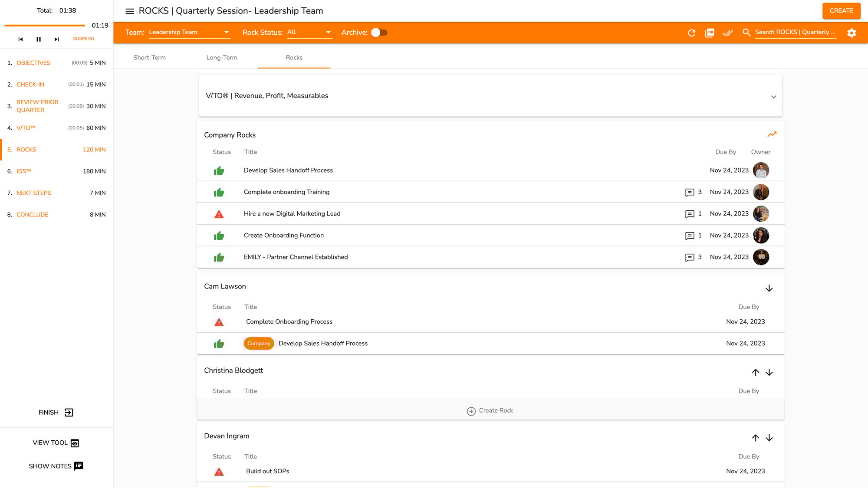
Task: Skip to next agenda section
Action: (x=56, y=39)
